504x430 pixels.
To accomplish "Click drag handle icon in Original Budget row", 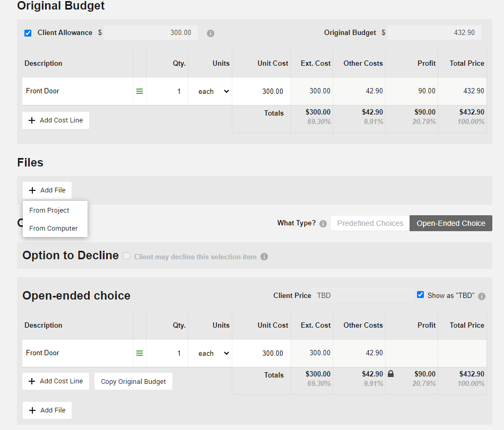I will tap(140, 91).
